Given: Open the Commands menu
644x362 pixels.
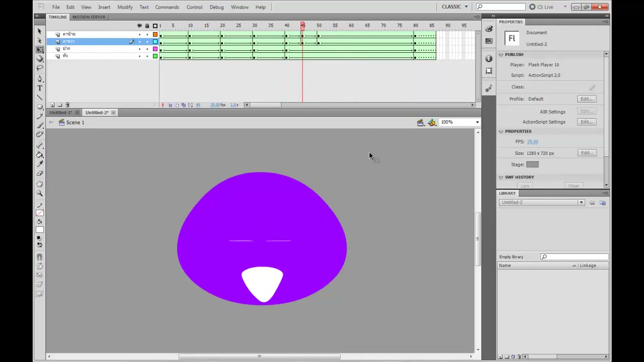Looking at the screenshot, I should (x=167, y=7).
